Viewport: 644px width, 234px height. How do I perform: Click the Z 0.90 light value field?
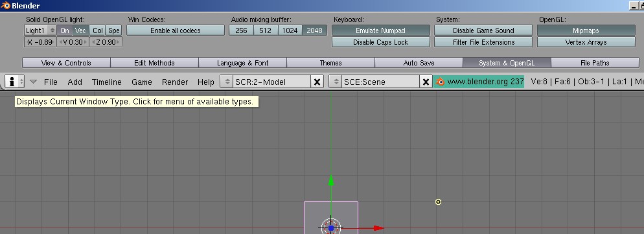(106, 42)
